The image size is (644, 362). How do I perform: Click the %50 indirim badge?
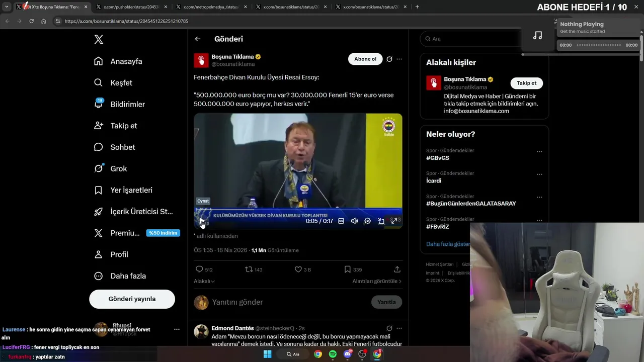[x=163, y=233]
